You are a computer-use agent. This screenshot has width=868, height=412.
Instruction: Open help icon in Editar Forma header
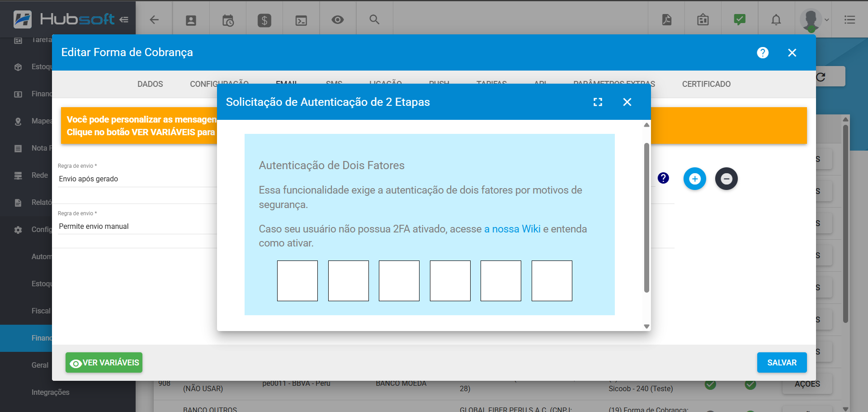tap(762, 53)
